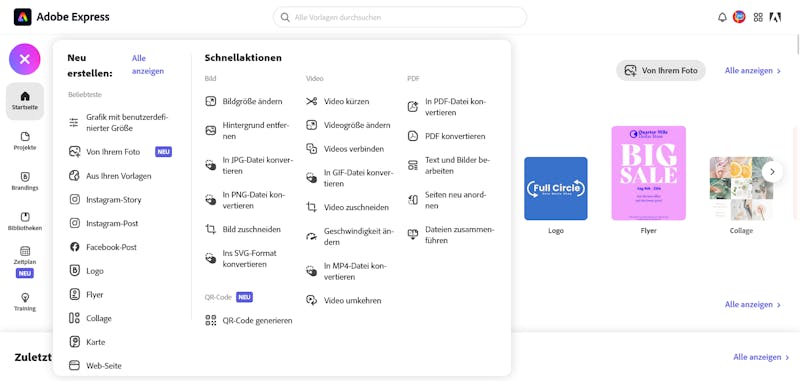800x381 pixels.
Task: Create an Instagram-Post
Action: [x=104, y=223]
